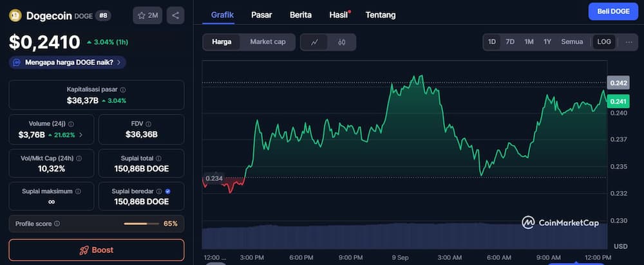The image size is (644, 265).
Task: Click the 3.04% (1h) change text
Action: pyautogui.click(x=108, y=42)
